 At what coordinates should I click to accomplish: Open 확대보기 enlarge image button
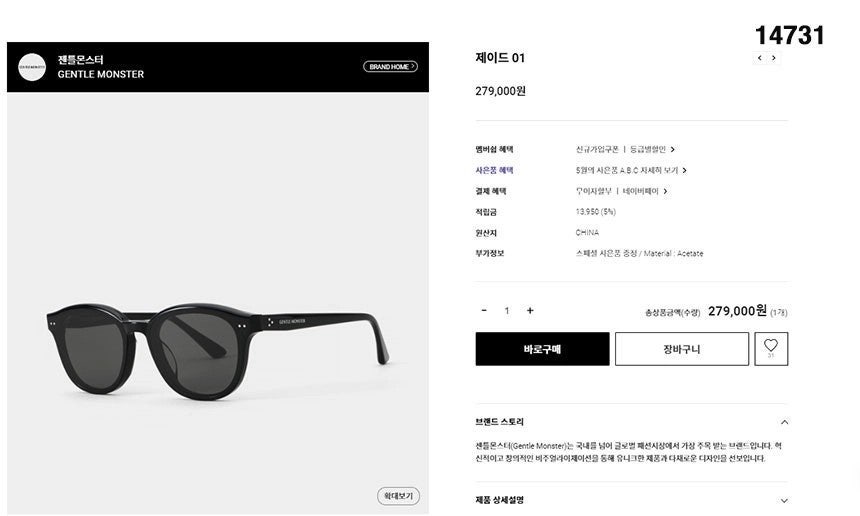point(398,496)
